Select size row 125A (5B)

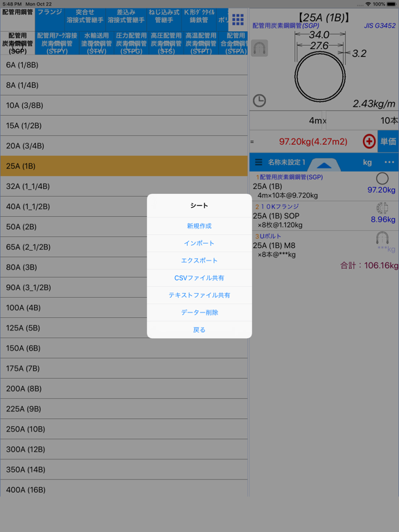point(124,328)
